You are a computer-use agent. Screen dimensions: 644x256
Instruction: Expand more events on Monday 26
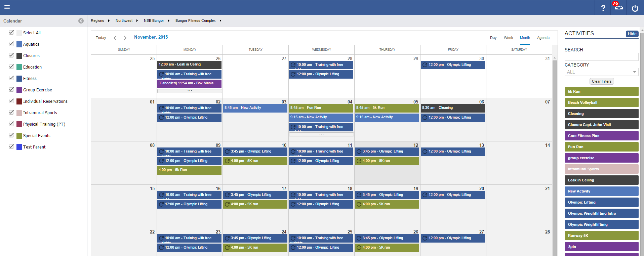click(190, 91)
